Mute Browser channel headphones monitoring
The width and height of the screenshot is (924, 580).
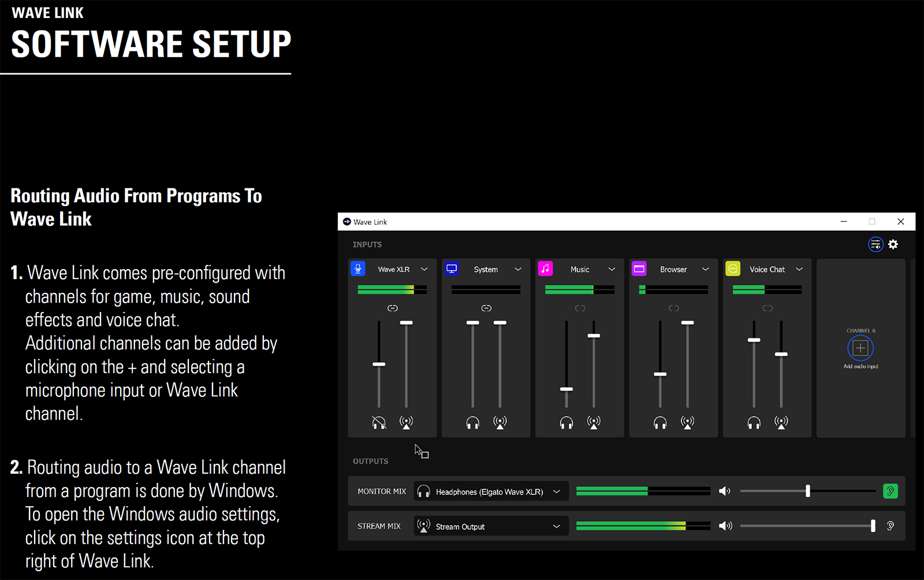click(x=660, y=423)
